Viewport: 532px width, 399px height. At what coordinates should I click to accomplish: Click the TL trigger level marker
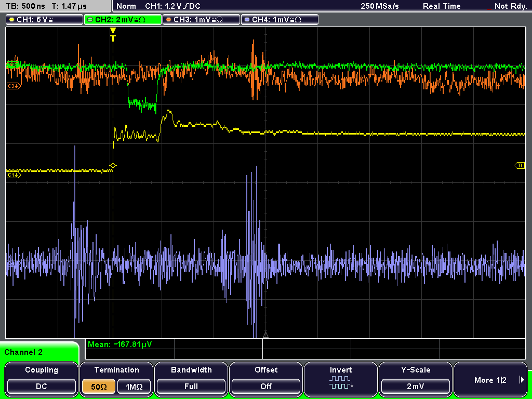(520, 166)
